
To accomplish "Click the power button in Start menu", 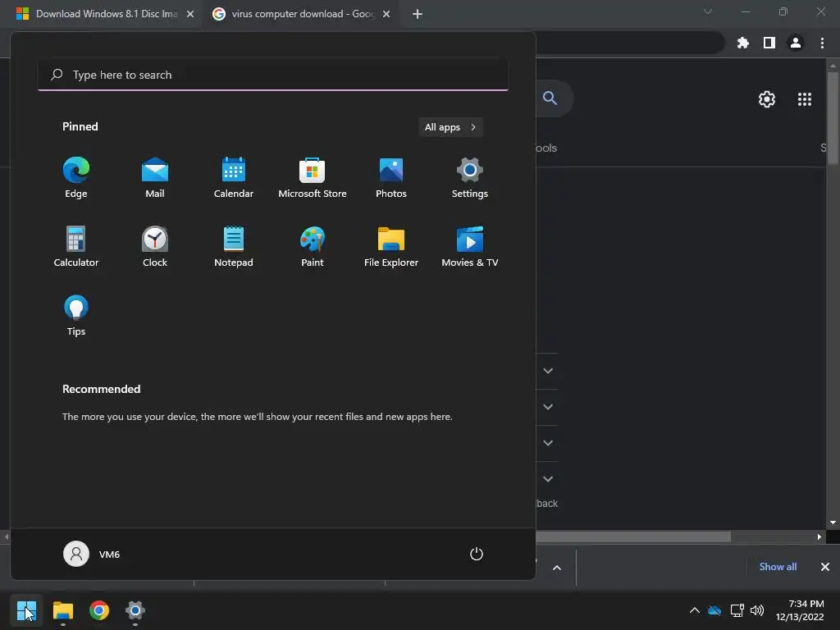I will point(477,554).
